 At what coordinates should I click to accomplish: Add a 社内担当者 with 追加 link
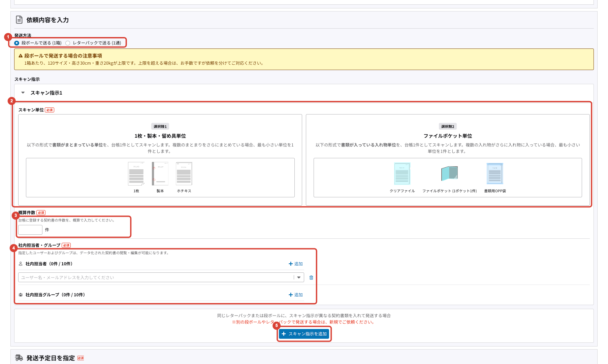pos(296,264)
